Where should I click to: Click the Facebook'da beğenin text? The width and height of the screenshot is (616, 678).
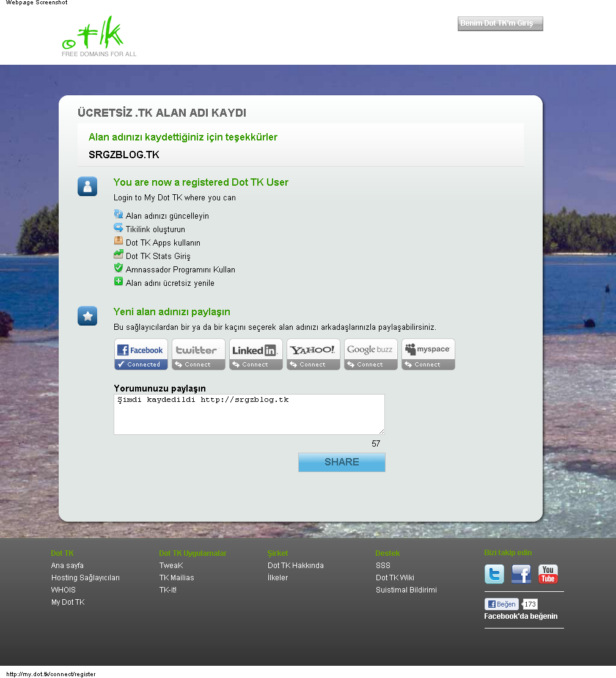[521, 616]
